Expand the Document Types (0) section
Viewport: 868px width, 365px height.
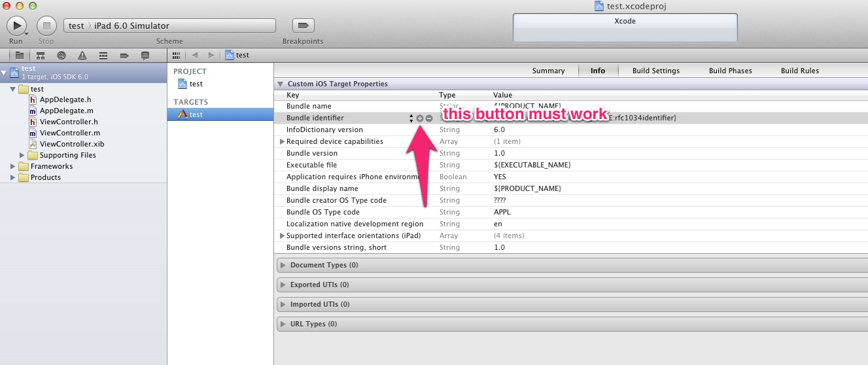(x=283, y=266)
